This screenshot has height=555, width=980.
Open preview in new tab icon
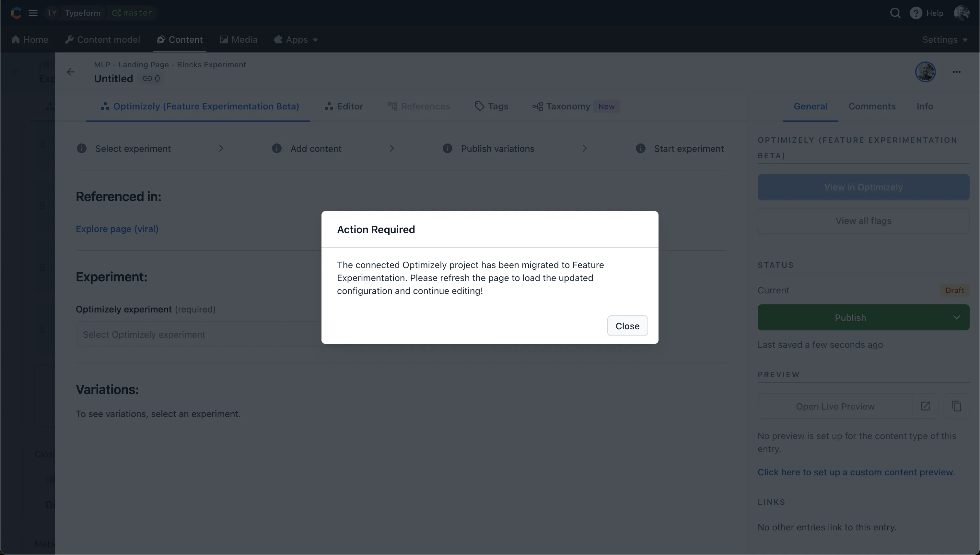[925, 406]
